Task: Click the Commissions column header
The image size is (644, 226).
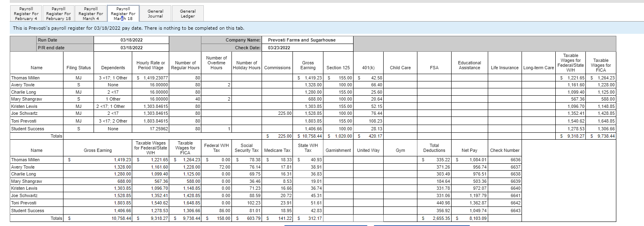Action: [x=277, y=68]
